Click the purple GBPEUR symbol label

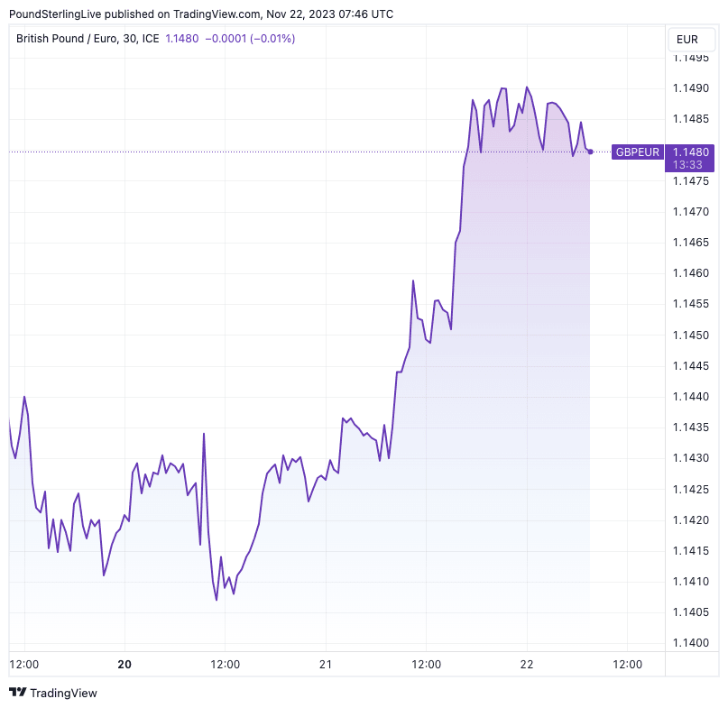(x=638, y=152)
